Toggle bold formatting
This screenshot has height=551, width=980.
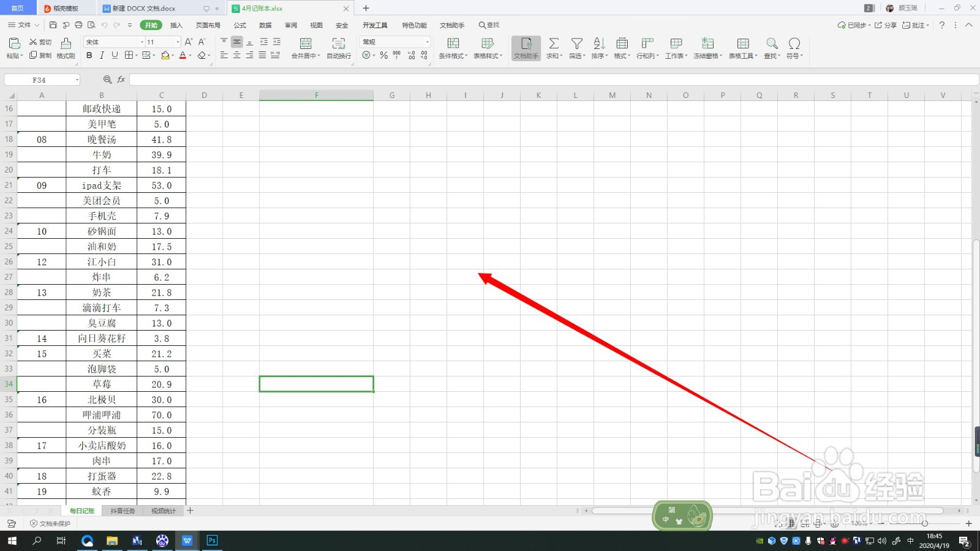(89, 55)
